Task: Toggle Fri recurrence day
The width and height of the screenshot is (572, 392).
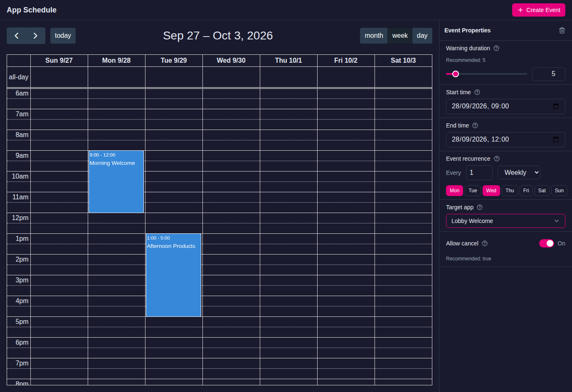Action: pyautogui.click(x=526, y=191)
